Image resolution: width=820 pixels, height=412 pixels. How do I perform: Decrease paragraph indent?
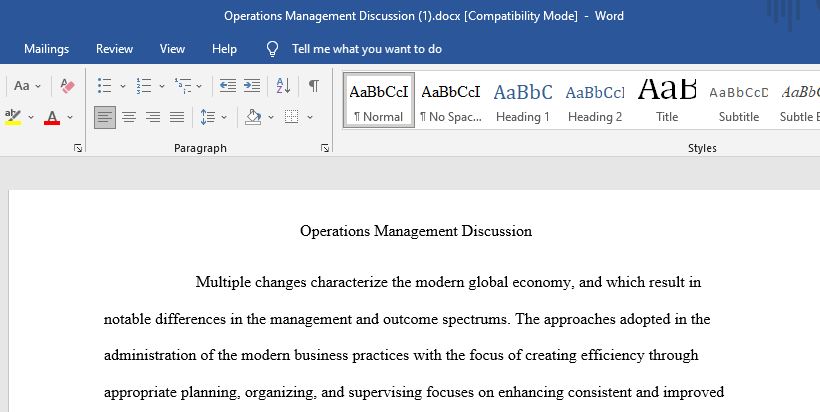[x=227, y=85]
